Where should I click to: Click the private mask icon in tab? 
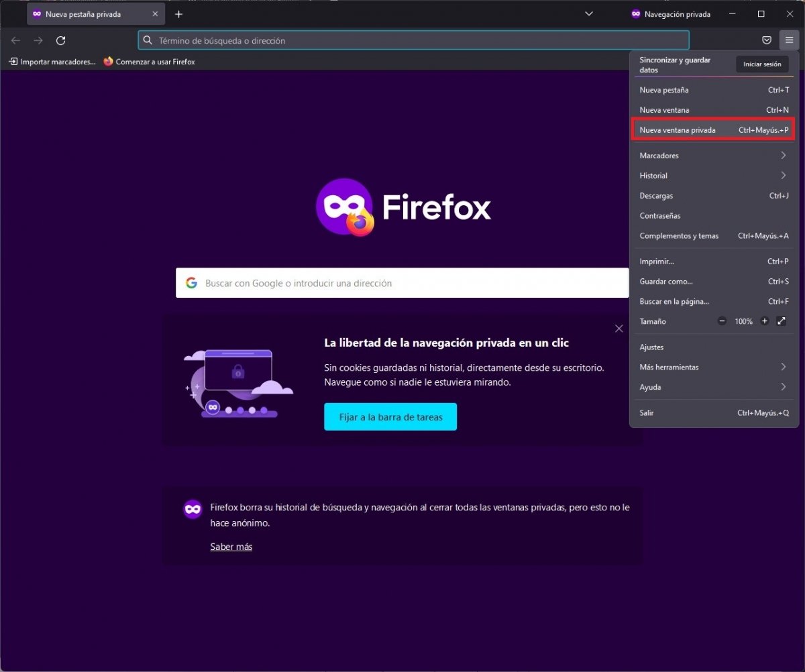(x=37, y=14)
